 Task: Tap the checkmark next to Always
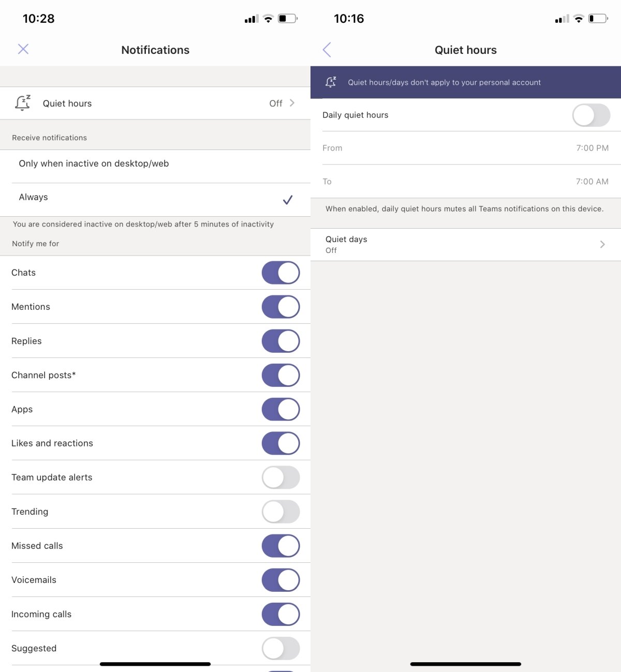click(288, 200)
